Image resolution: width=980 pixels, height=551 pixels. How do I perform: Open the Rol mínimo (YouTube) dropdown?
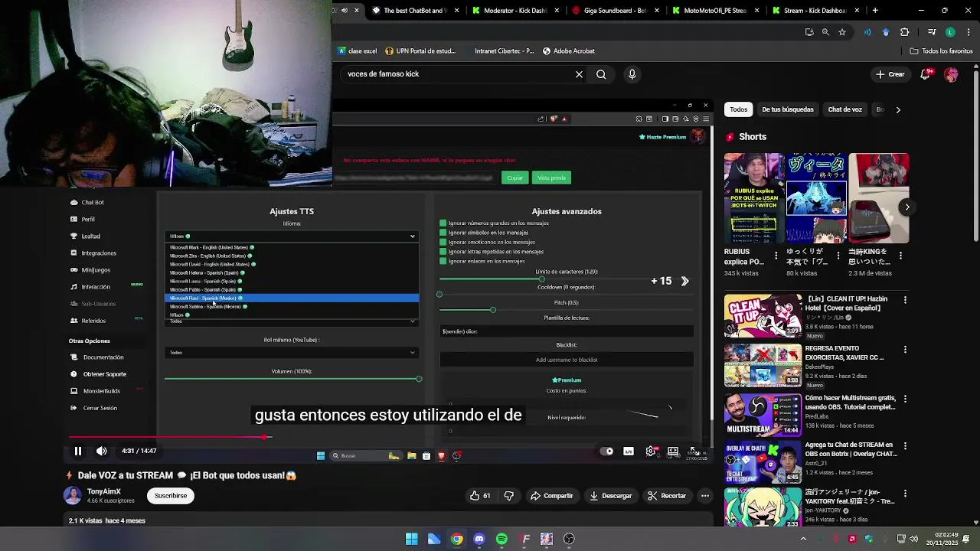292,353
